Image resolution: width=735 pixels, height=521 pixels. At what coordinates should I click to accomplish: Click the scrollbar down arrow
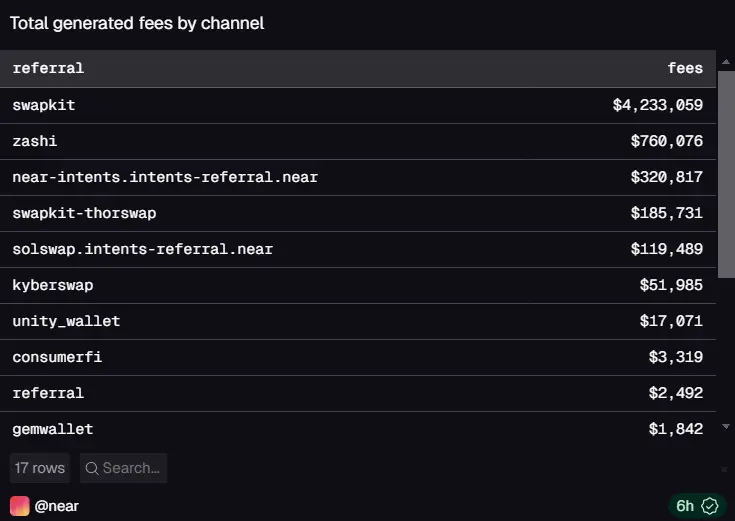coord(726,427)
